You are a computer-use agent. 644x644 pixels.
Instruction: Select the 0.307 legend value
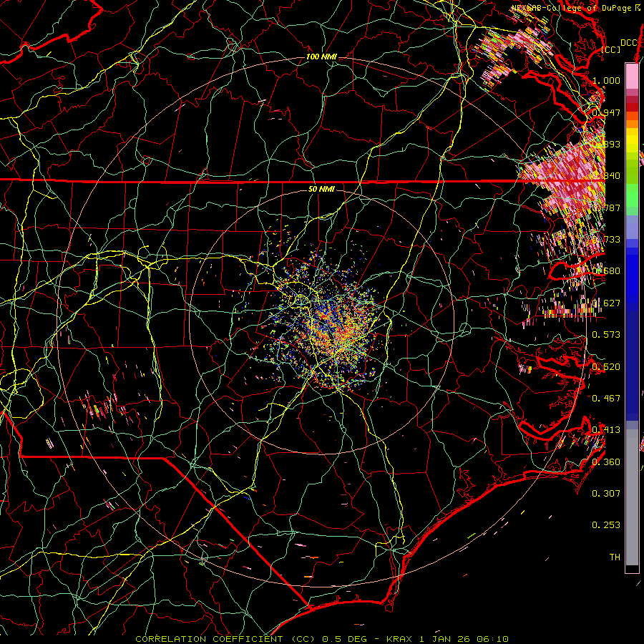click(x=606, y=493)
